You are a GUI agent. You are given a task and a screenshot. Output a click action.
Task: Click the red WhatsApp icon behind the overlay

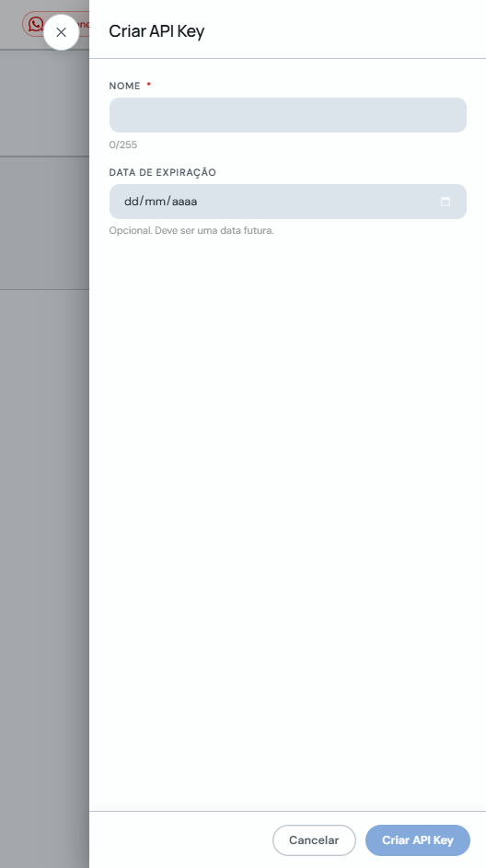click(x=35, y=24)
